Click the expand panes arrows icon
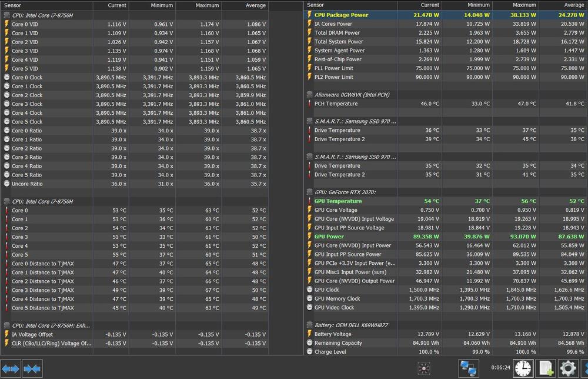 (x=11, y=369)
